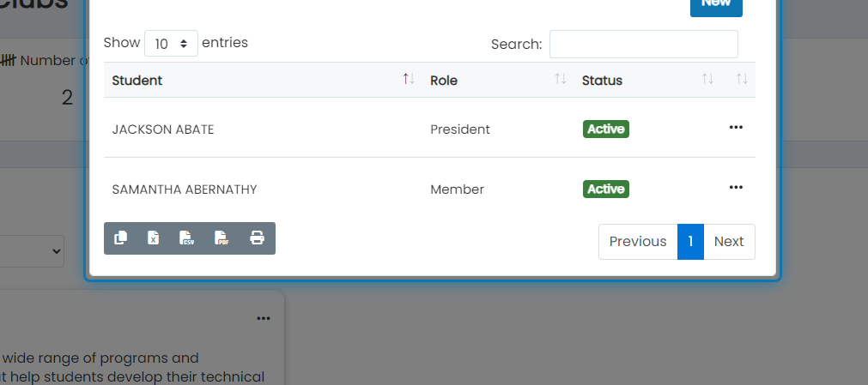Copy table data with the copy icon
This screenshot has height=385, width=868.
(x=121, y=238)
